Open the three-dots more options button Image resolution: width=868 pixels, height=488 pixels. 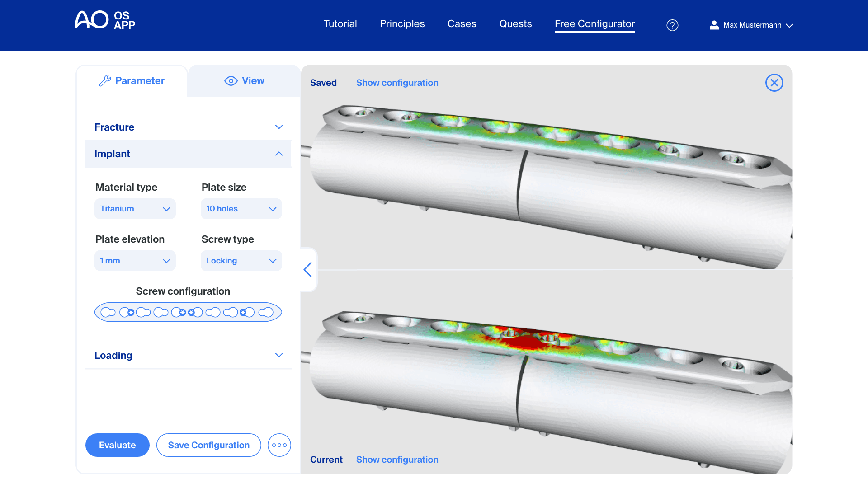[279, 445]
